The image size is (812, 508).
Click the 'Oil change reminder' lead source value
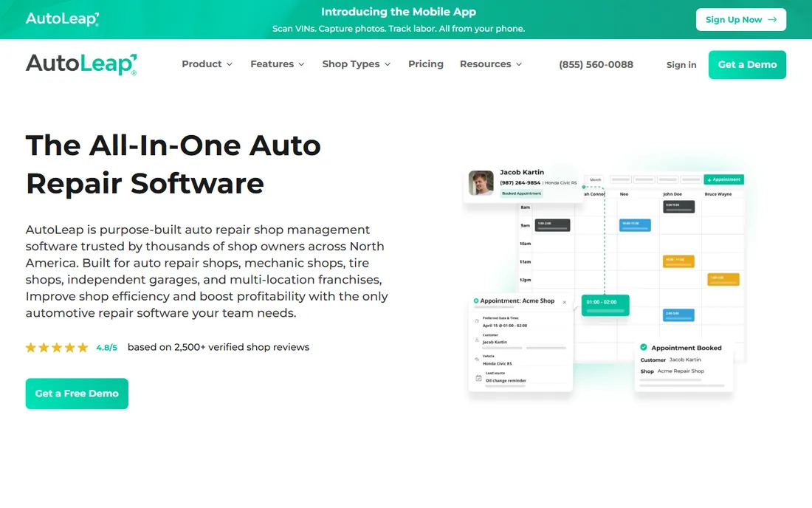point(506,380)
